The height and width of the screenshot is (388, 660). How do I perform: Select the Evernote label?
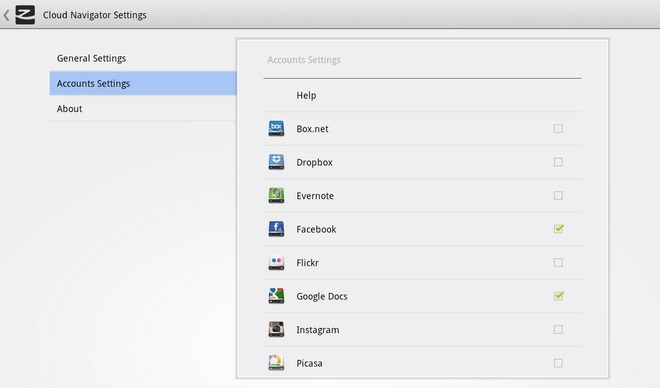(x=315, y=196)
